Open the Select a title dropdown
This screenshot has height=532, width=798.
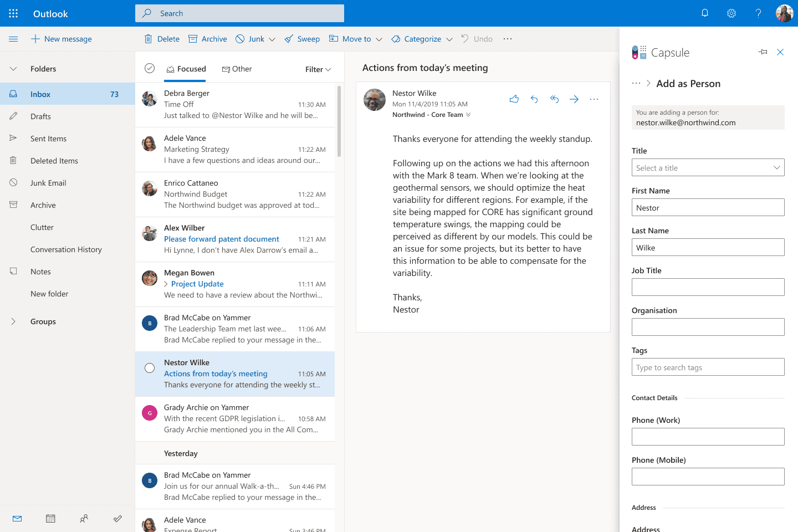[x=708, y=167]
